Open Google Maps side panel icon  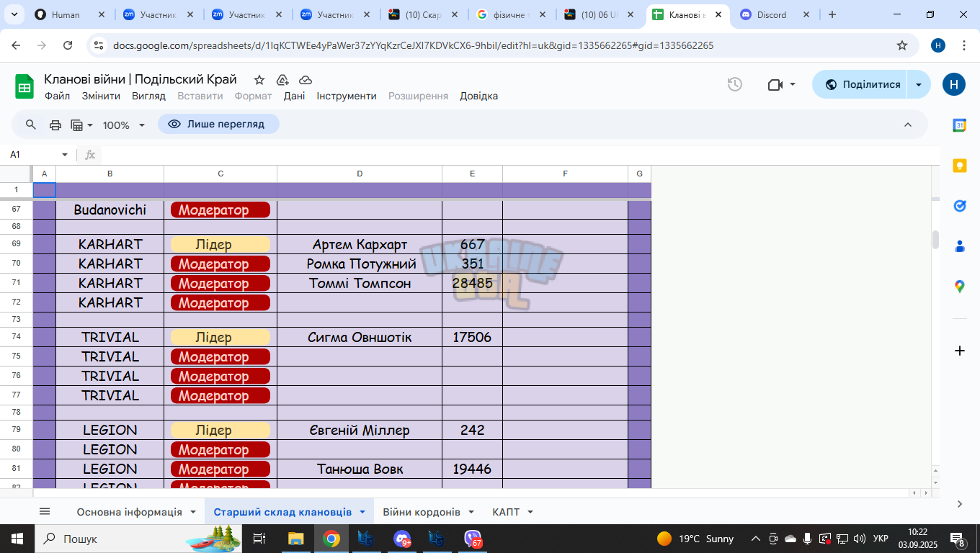click(x=960, y=287)
